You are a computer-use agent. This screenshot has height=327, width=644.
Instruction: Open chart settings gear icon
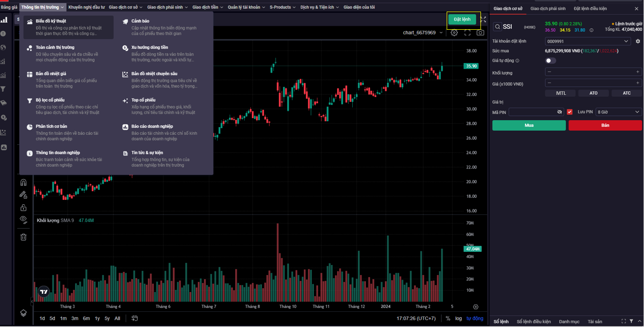pos(454,33)
